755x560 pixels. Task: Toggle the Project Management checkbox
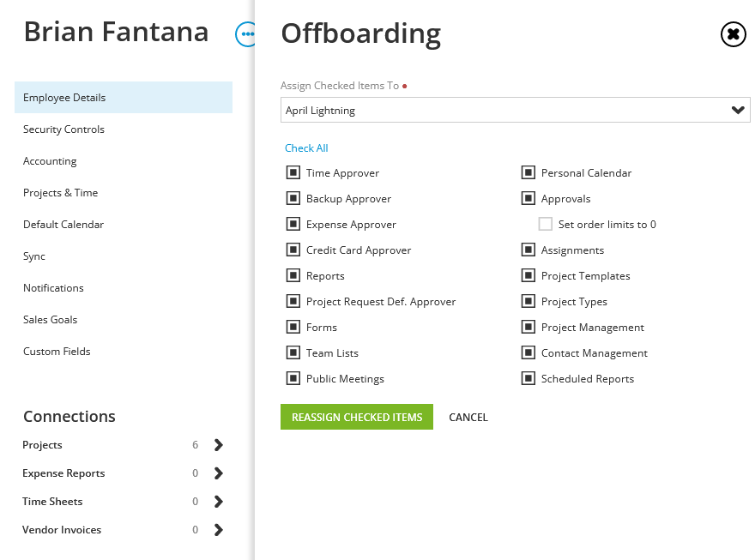pyautogui.click(x=528, y=327)
